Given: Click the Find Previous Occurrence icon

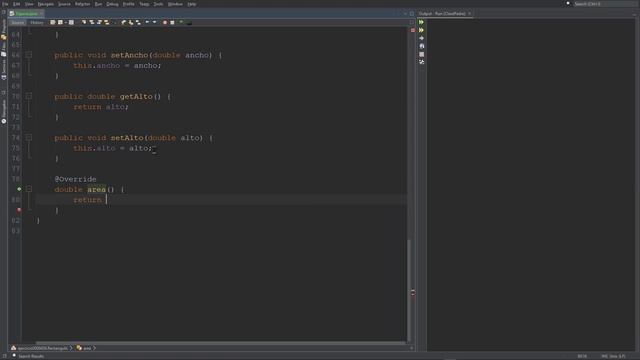Looking at the screenshot, I should click(92, 22).
